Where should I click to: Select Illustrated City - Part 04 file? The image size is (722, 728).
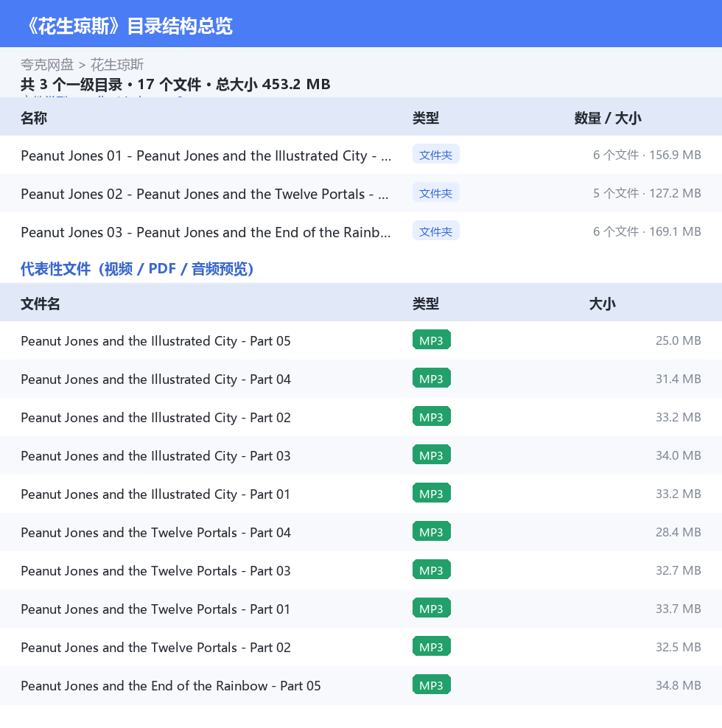[361, 379]
